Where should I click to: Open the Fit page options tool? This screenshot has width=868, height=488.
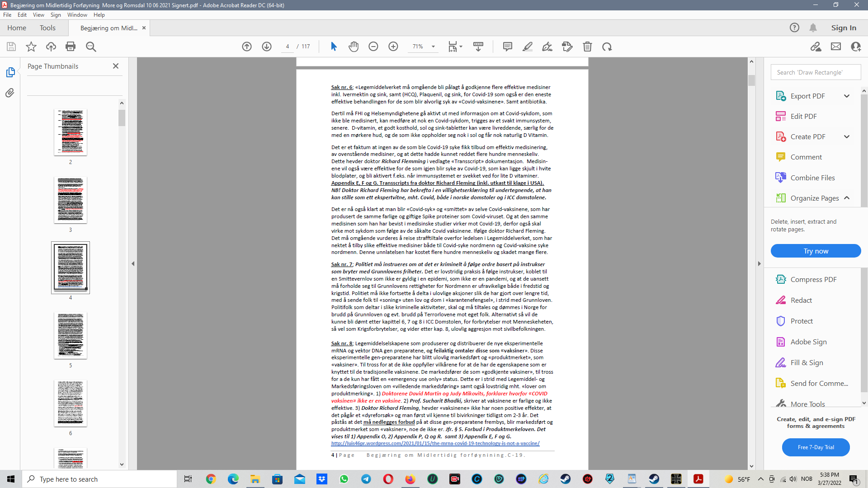point(455,47)
